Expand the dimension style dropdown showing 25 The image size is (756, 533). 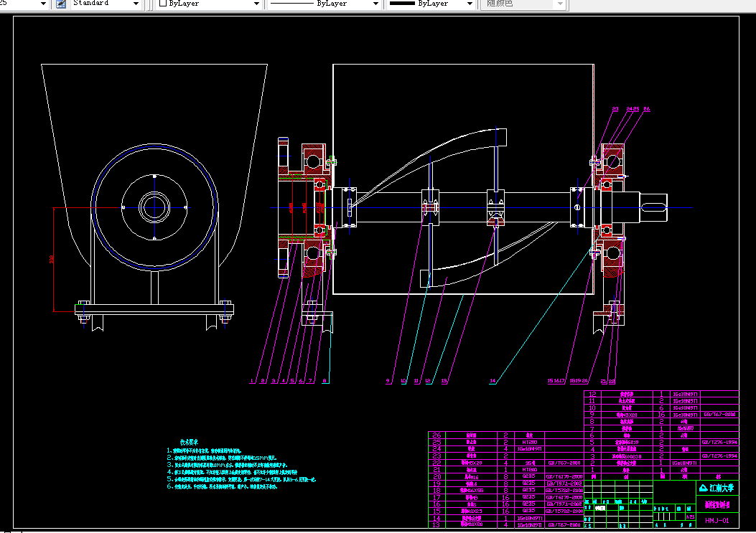click(43, 4)
